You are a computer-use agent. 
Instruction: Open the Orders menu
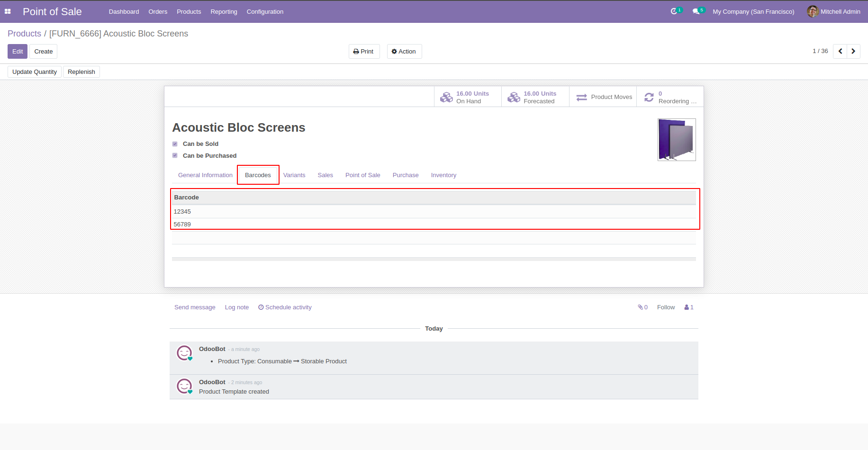[158, 12]
